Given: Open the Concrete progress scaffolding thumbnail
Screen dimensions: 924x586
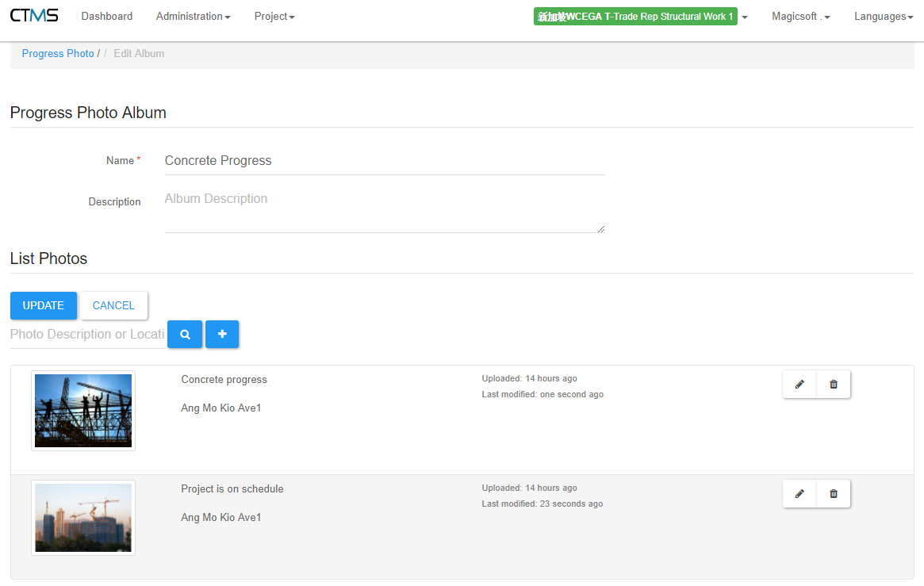Looking at the screenshot, I should coord(83,411).
